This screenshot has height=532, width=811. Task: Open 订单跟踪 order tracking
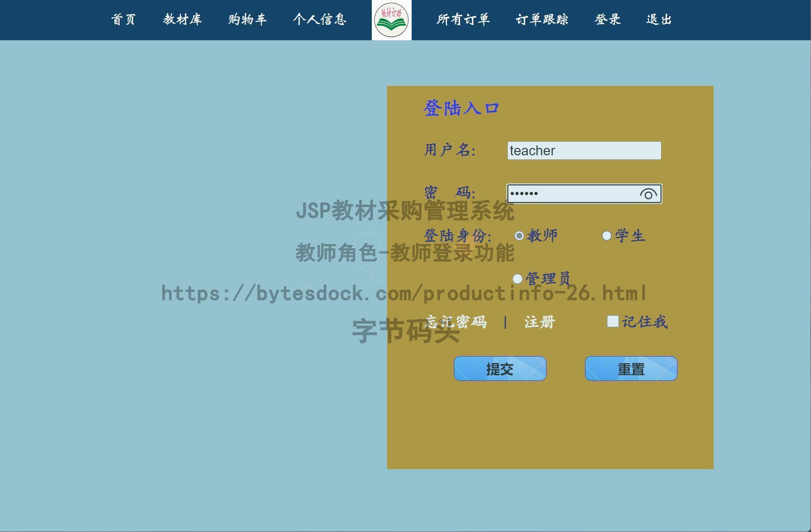[x=541, y=19]
